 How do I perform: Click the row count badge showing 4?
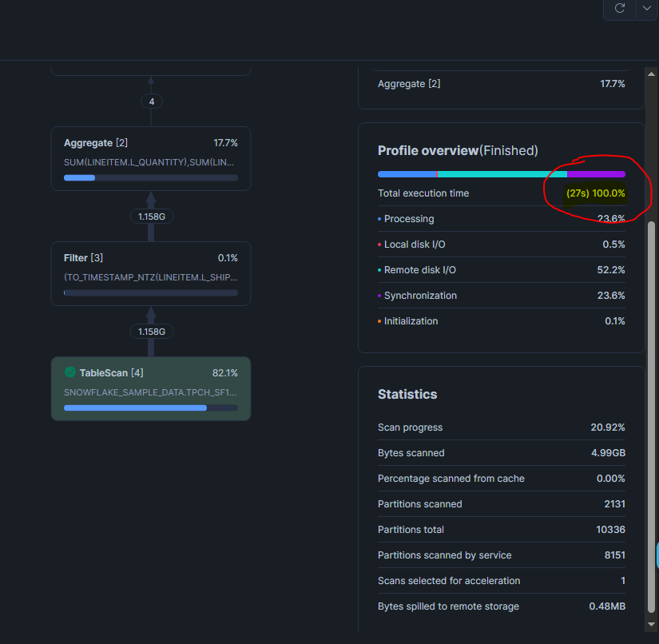tap(151, 101)
